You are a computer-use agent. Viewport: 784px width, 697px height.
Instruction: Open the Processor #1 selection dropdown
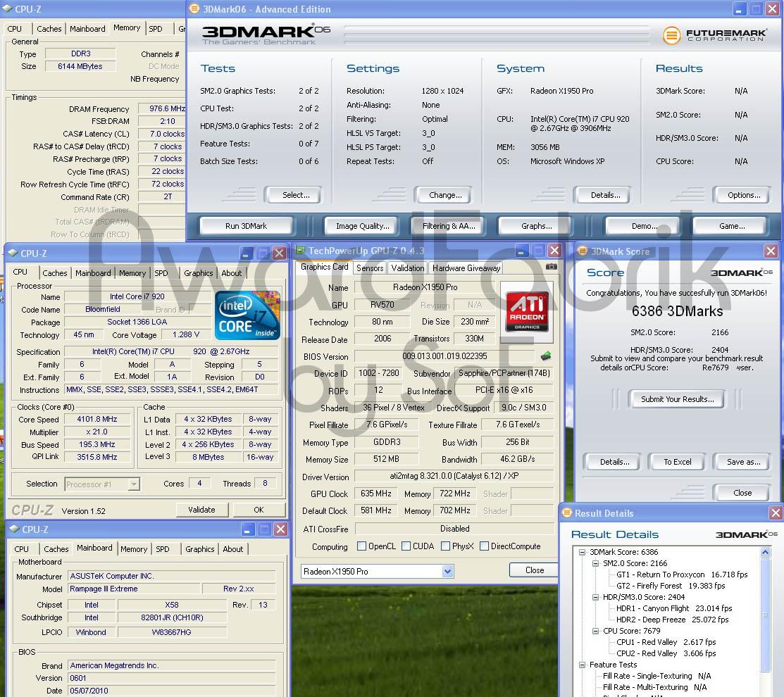pyautogui.click(x=134, y=484)
